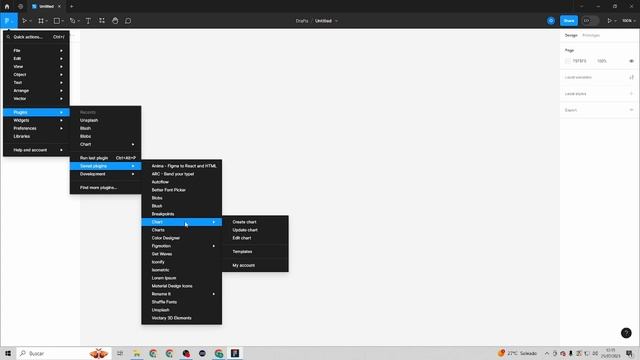
Task: Click the Share button
Action: [x=569, y=20]
